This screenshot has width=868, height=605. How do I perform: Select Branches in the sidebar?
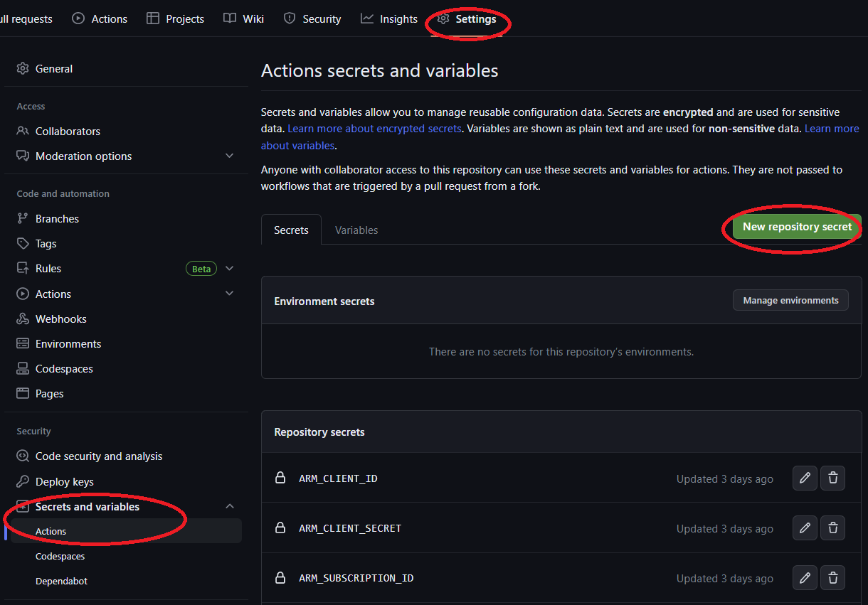[x=57, y=218]
